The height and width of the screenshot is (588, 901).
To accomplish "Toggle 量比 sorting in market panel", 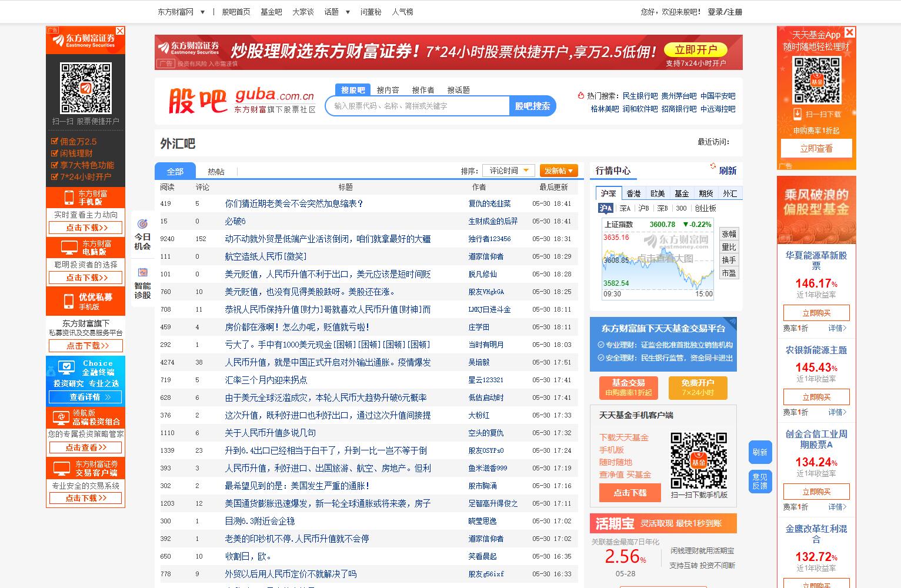I will [729, 247].
